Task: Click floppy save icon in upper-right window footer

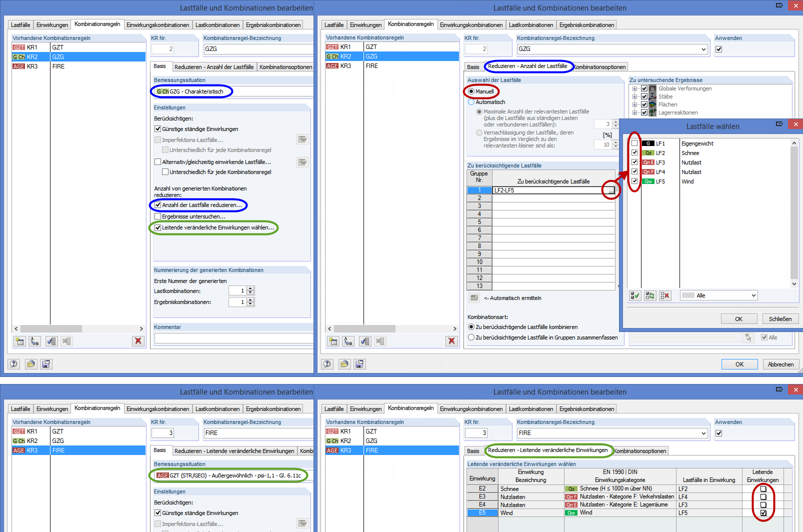Action: (359, 364)
